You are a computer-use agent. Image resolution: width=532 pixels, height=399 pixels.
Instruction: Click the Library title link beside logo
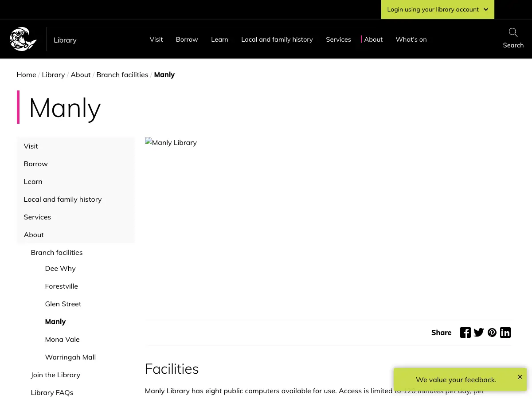pyautogui.click(x=65, y=40)
